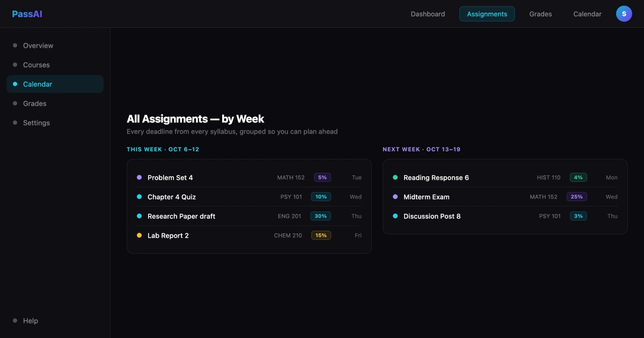Click the 25% weight badge for Midterm Exam
The height and width of the screenshot is (338, 644).
pyautogui.click(x=577, y=197)
